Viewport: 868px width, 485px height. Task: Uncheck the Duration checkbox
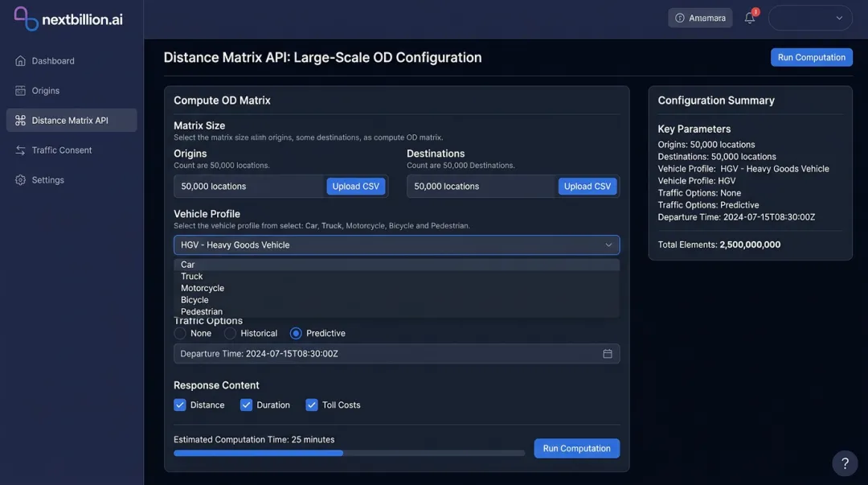pos(247,405)
